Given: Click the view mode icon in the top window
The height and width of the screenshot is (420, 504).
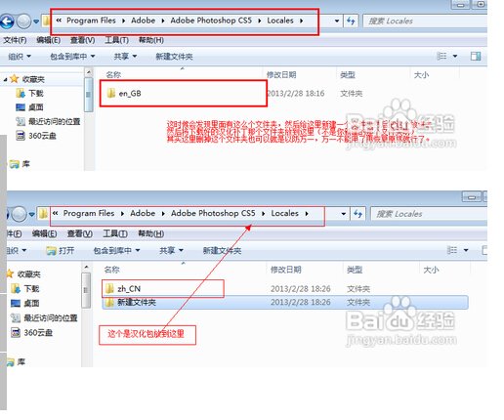Looking at the screenshot, I should pyautogui.click(x=441, y=56).
